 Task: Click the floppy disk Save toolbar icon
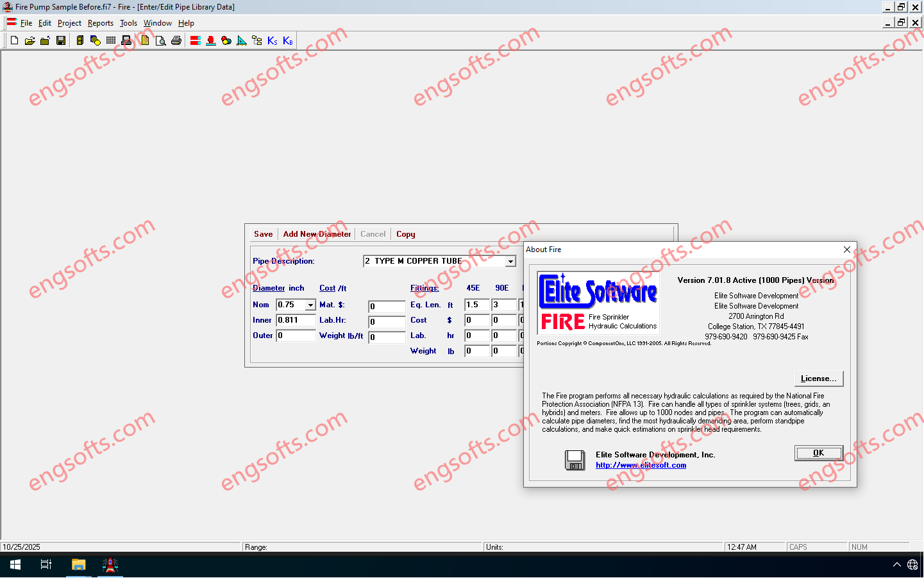tap(61, 40)
